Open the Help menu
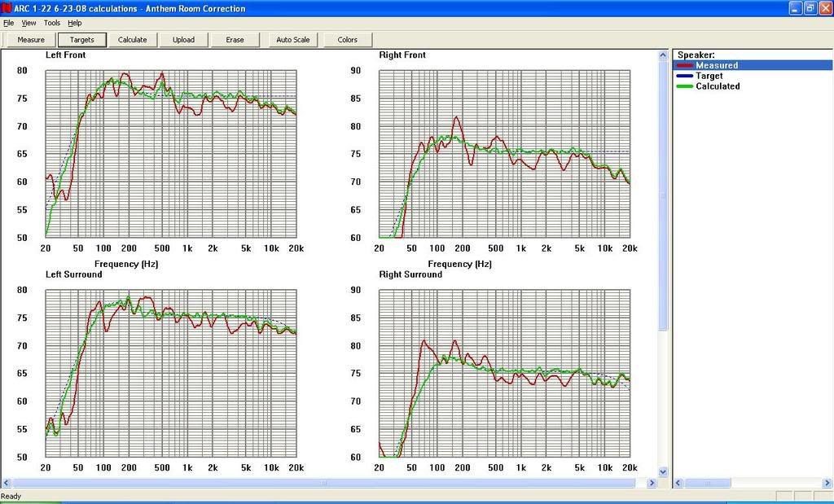Screen dimensions: 834x504 pos(76,23)
